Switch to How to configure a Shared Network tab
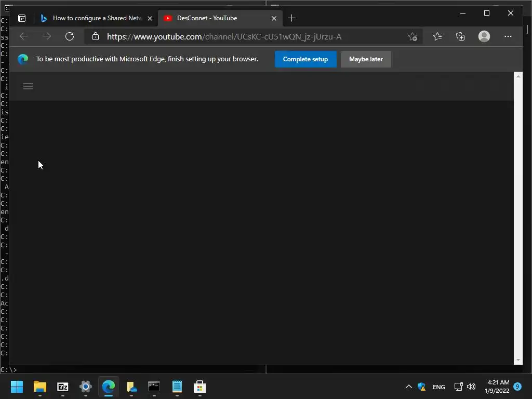The height and width of the screenshot is (399, 532). [x=97, y=18]
